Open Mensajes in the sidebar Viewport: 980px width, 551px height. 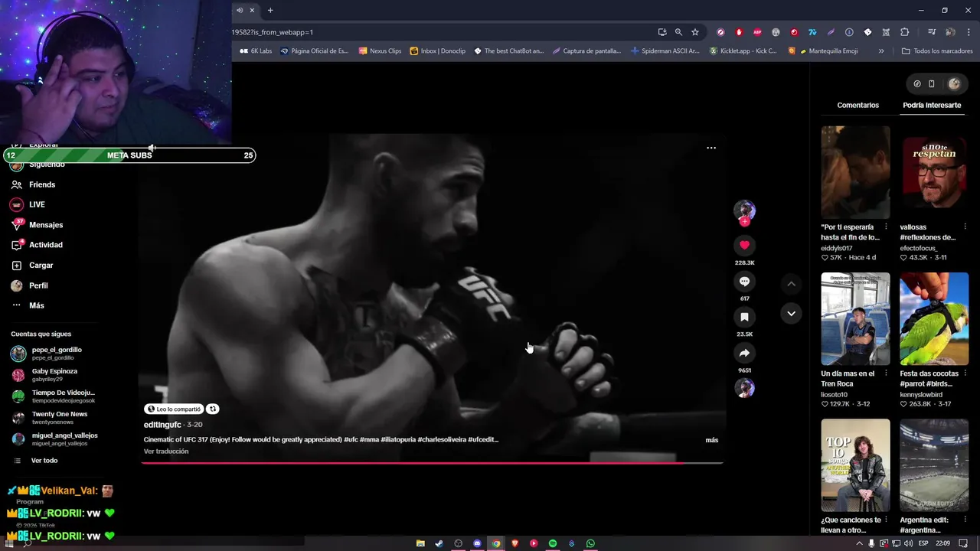(x=46, y=225)
